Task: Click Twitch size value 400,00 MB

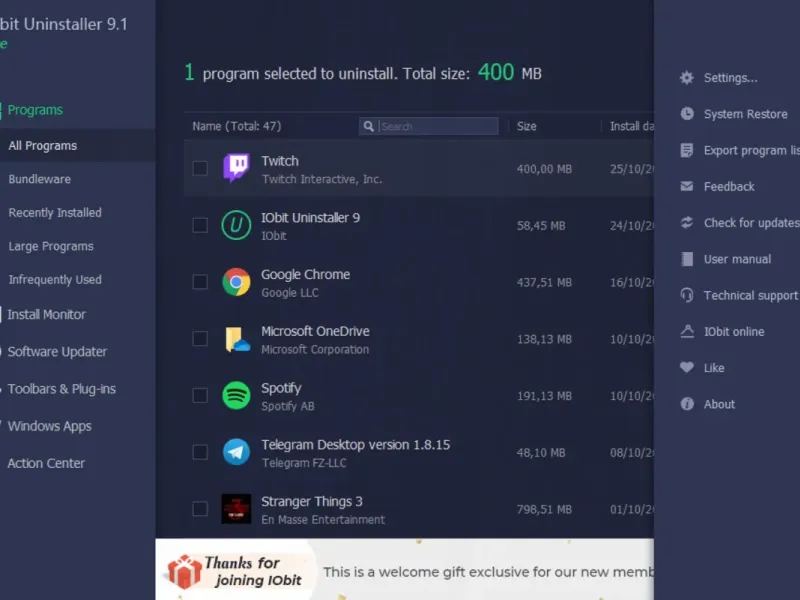Action: 544,169
